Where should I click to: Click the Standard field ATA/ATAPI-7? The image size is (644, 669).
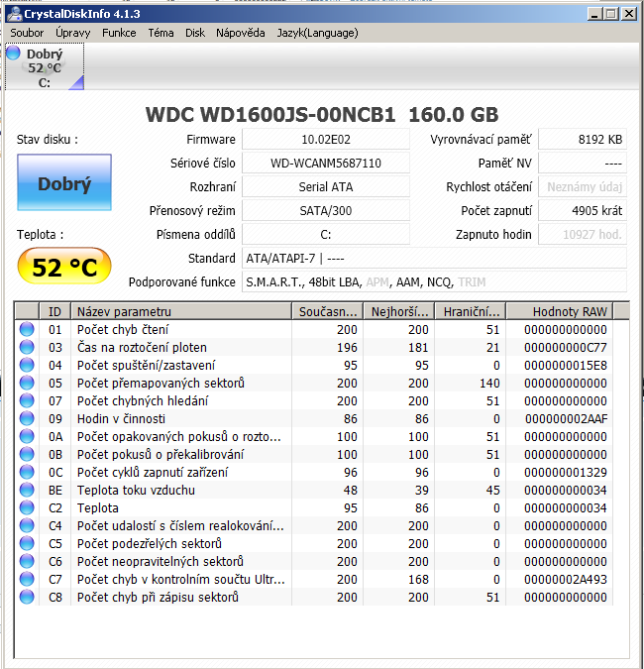click(434, 258)
